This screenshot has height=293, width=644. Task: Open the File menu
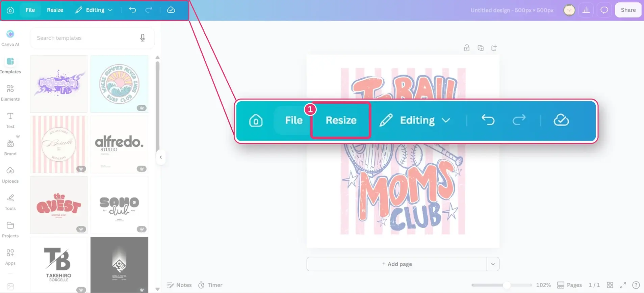click(30, 10)
